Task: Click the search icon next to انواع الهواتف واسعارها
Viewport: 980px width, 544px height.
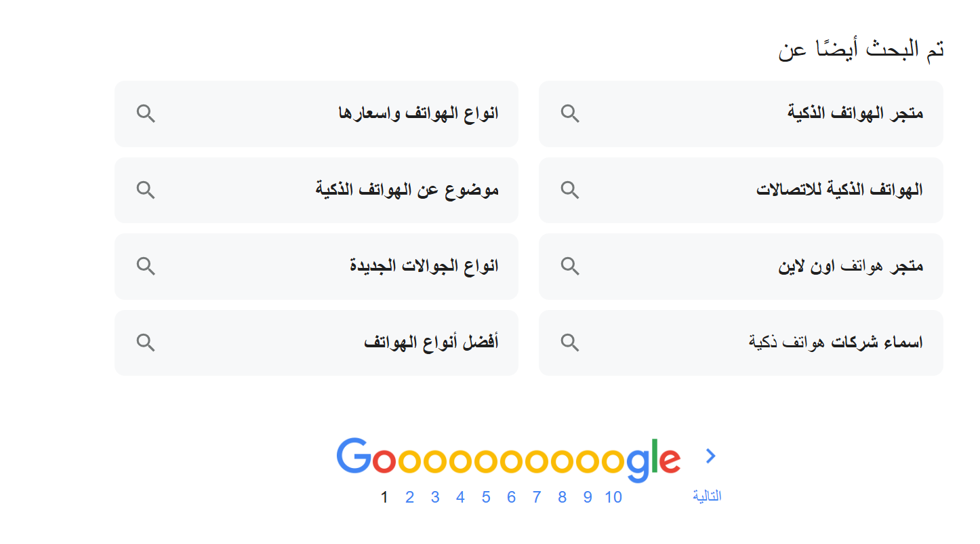Action: (146, 113)
